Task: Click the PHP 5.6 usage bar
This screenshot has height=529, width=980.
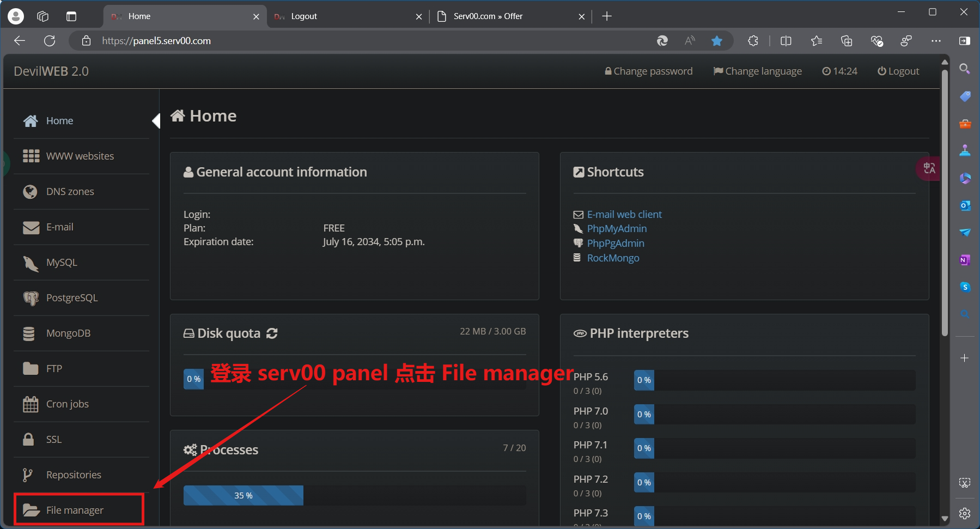Action: [775, 380]
